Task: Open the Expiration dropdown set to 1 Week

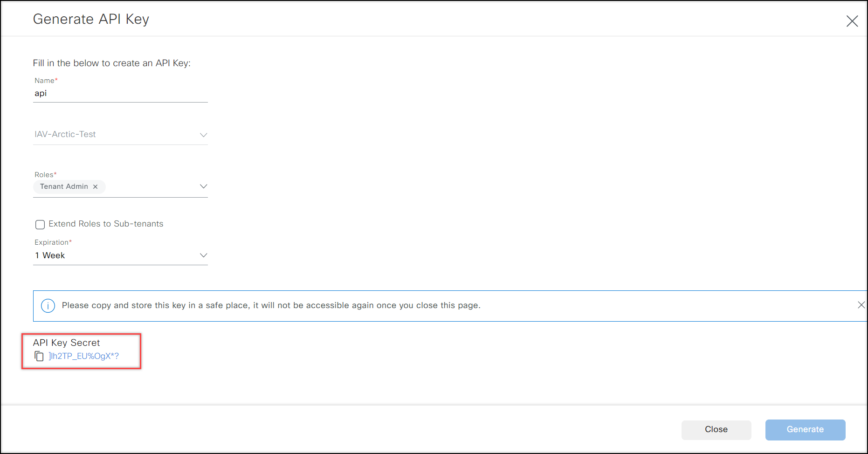Action: tap(120, 255)
